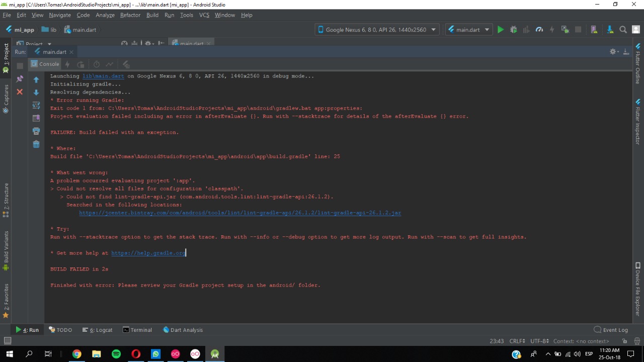Toggle scroll to end in console
This screenshot has width=644, height=362.
tap(36, 118)
